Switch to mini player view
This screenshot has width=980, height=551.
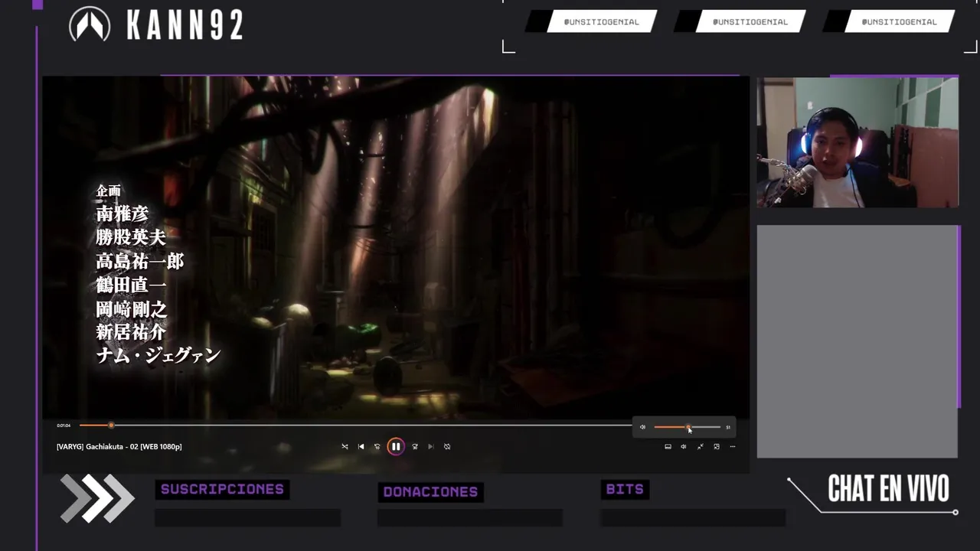[717, 447]
